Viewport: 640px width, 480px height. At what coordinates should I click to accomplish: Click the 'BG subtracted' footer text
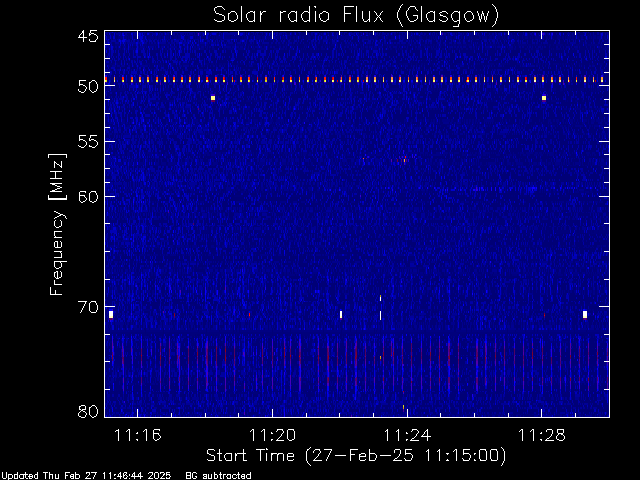click(x=218, y=476)
